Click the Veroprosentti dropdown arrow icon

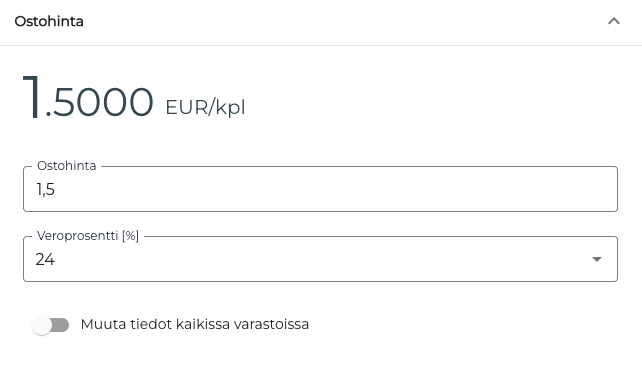[x=597, y=259]
